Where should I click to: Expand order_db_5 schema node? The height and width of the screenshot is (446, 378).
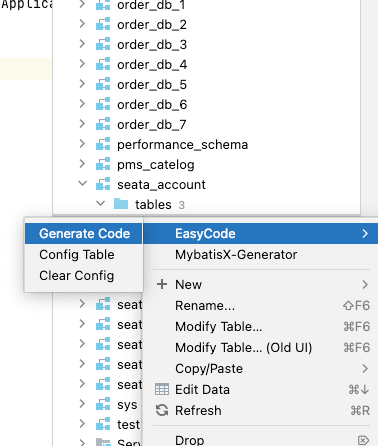pos(82,84)
